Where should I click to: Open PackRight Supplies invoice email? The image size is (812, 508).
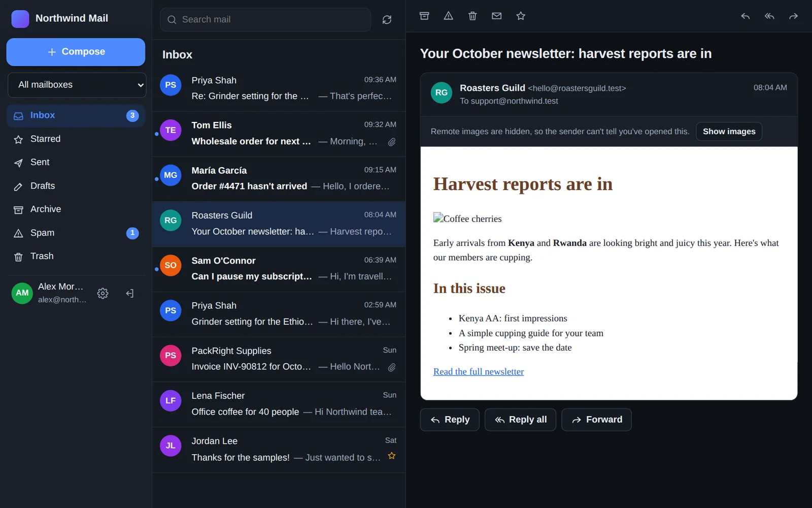coord(279,359)
